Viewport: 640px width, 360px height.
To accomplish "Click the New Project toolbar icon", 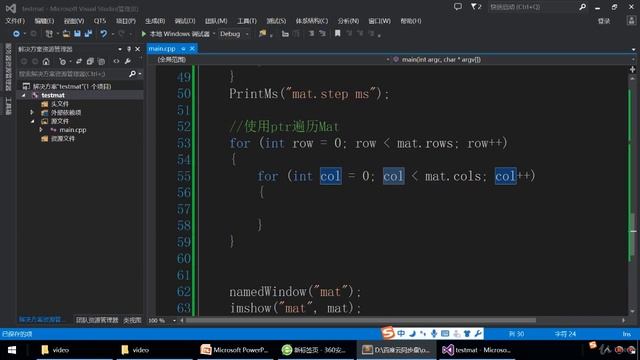I will click(x=49, y=34).
